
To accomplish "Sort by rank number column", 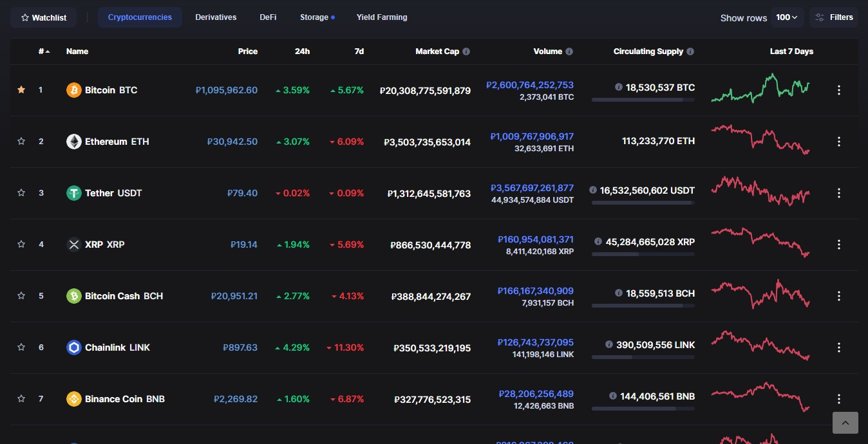I will [x=44, y=51].
